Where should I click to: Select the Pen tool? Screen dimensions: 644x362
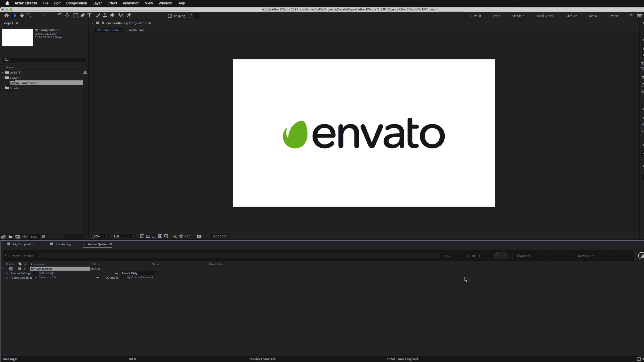[82, 15]
